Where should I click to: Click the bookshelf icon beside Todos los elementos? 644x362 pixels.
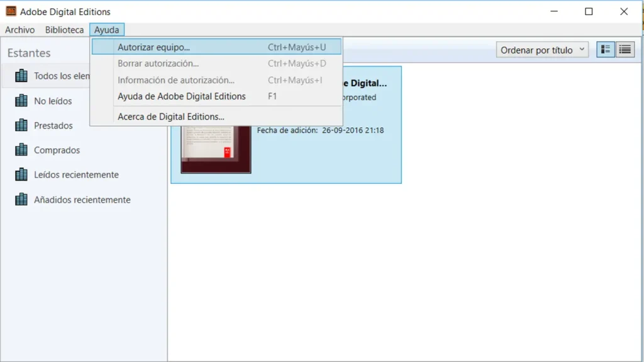click(x=21, y=76)
